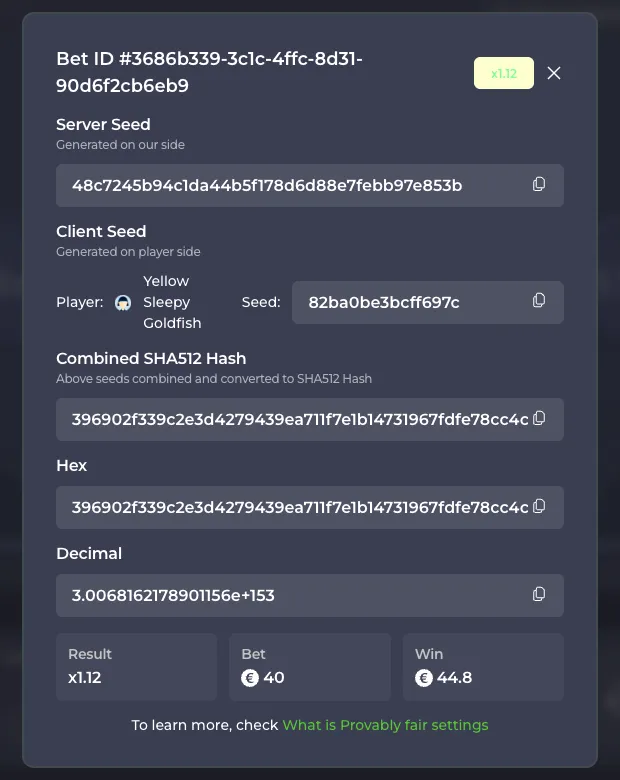Select the Decimal value field

pos(310,595)
